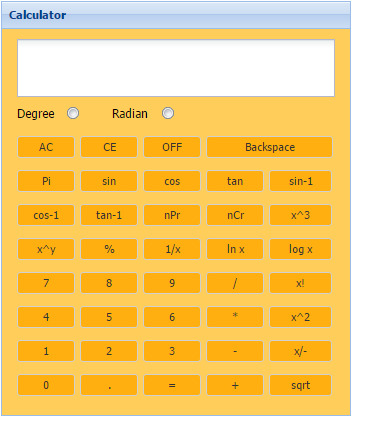Viewport: 374px width, 432px height.
Task: Take the square root with sqrt button
Action: [x=301, y=385]
